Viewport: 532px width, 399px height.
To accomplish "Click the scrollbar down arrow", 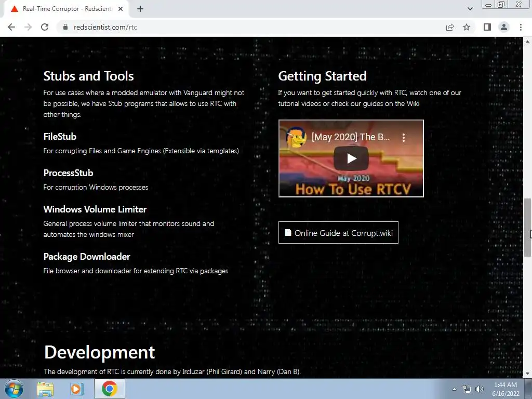I will point(527,374).
